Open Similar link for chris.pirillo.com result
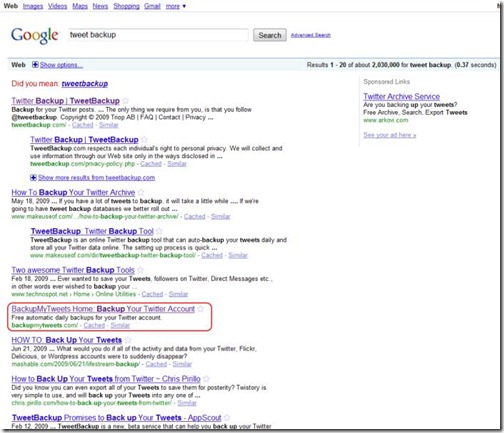This screenshot has width=504, height=433. 187,403
